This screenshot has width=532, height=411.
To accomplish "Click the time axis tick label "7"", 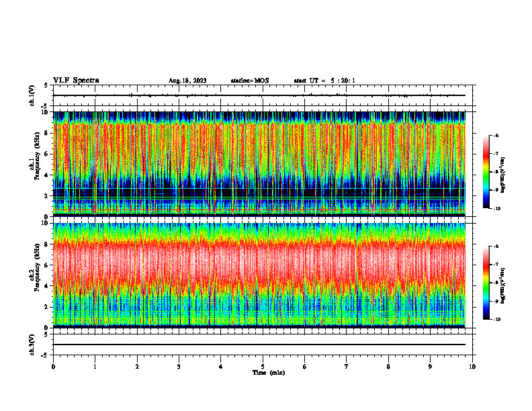I will pos(347,367).
